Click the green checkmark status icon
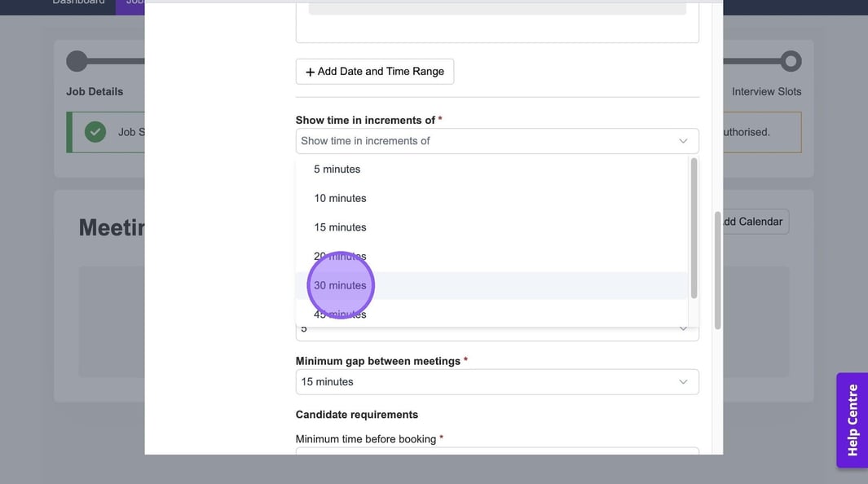 [95, 132]
